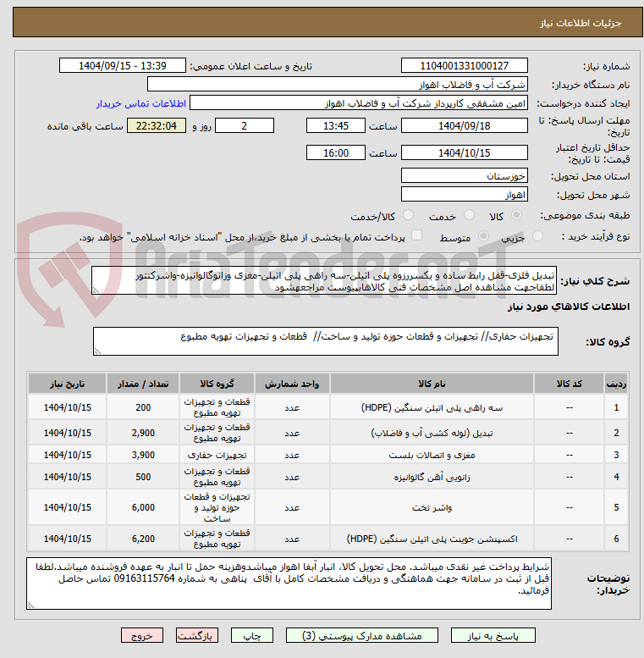Open اطلاعات تماس خریدار contact link
Viewport: 644px width, 658px height.
click(140, 103)
